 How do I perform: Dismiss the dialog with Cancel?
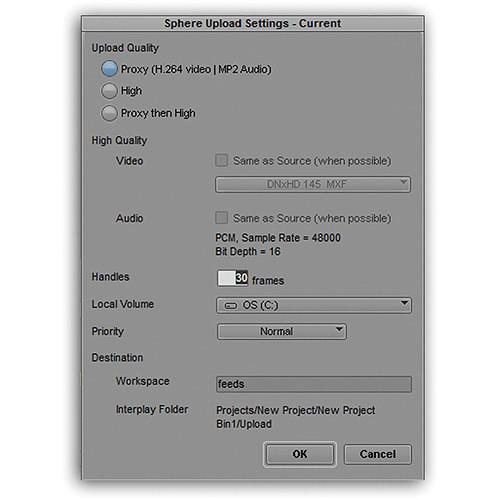[x=378, y=454]
